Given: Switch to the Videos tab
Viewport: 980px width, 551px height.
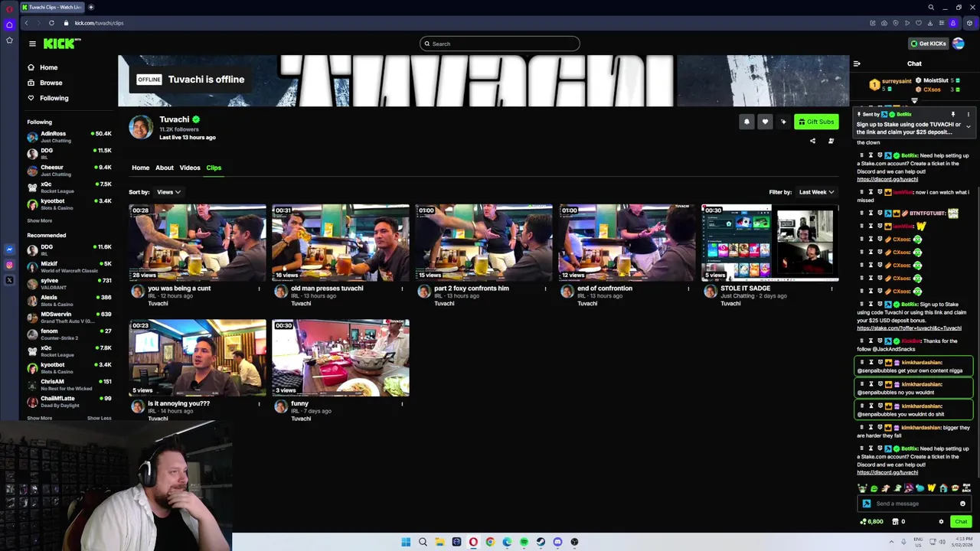Looking at the screenshot, I should point(190,168).
